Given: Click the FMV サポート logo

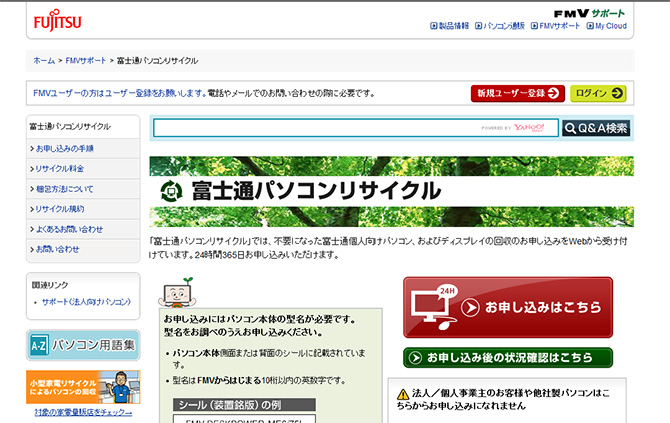Looking at the screenshot, I should (590, 12).
